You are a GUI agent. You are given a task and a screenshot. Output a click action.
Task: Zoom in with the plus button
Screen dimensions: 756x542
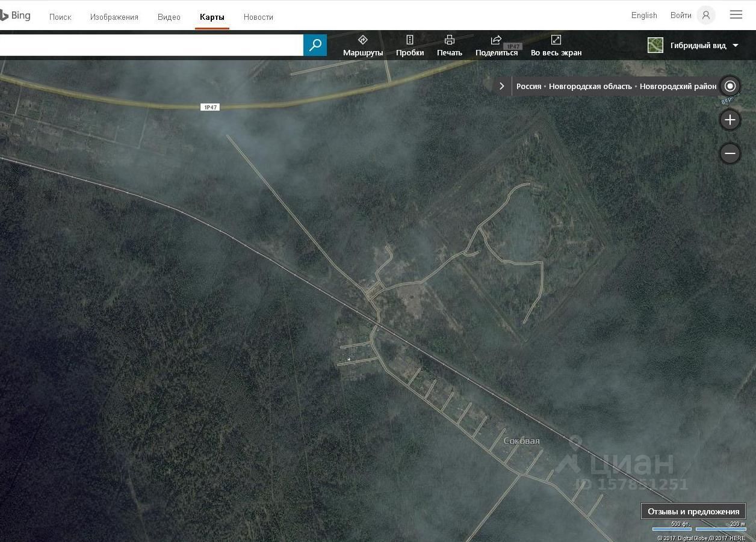pos(730,120)
